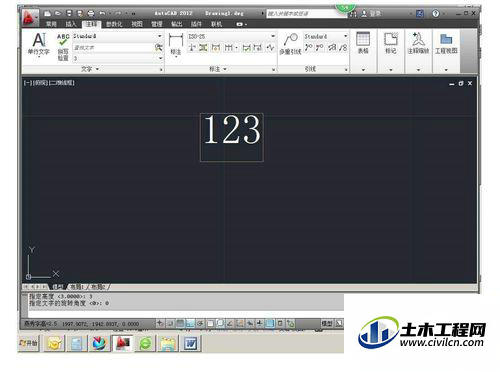Select the 单行文字 single-line text tool
The width and height of the screenshot is (500, 372).
(x=39, y=44)
